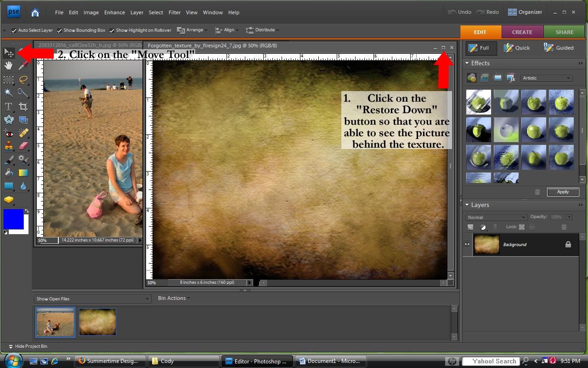Open the Align dropdown
This screenshot has height=368, width=588.
(x=227, y=30)
